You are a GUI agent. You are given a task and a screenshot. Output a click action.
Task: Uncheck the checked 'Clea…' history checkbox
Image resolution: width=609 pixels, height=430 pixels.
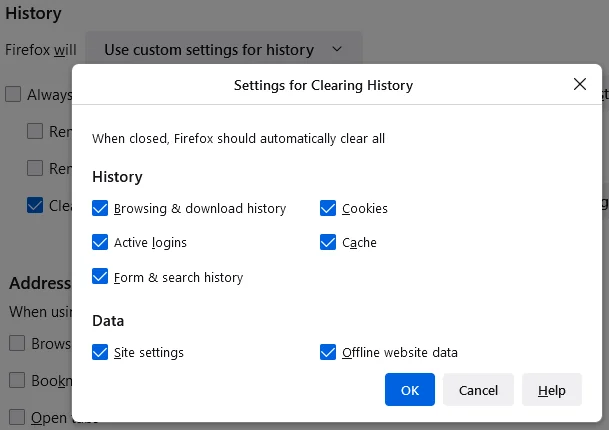click(35, 205)
